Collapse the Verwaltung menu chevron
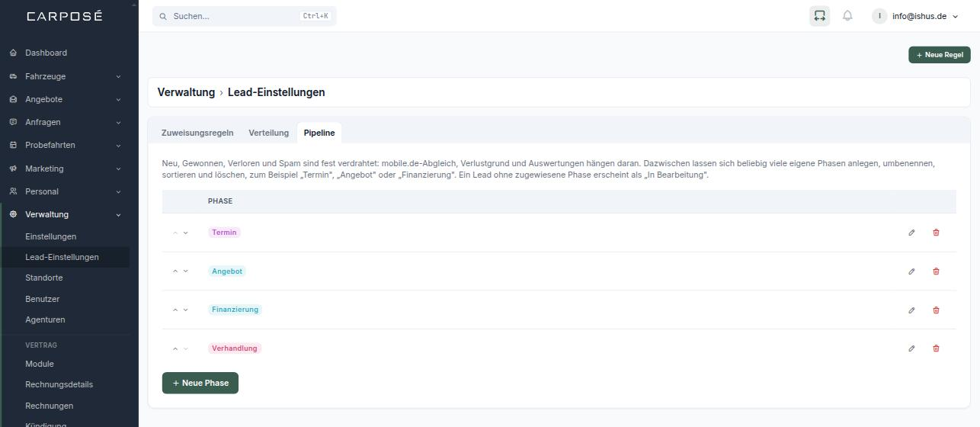 (x=118, y=214)
